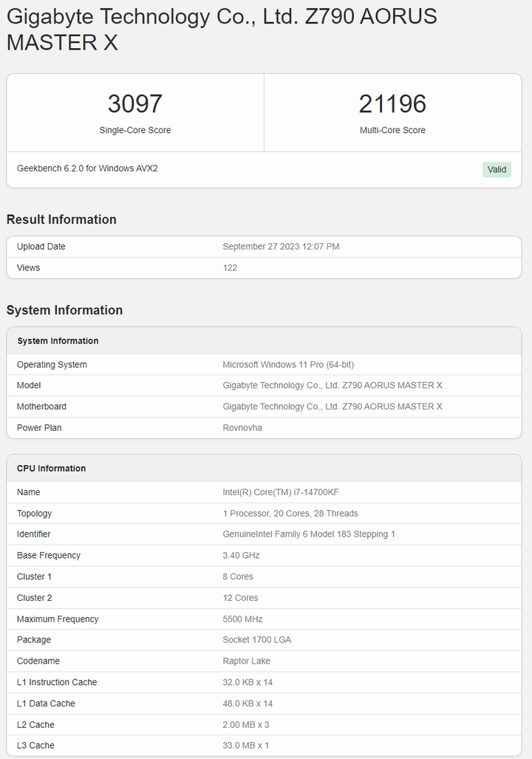The image size is (532, 759).
Task: Click the 21196 multi-core score
Action: 392,103
